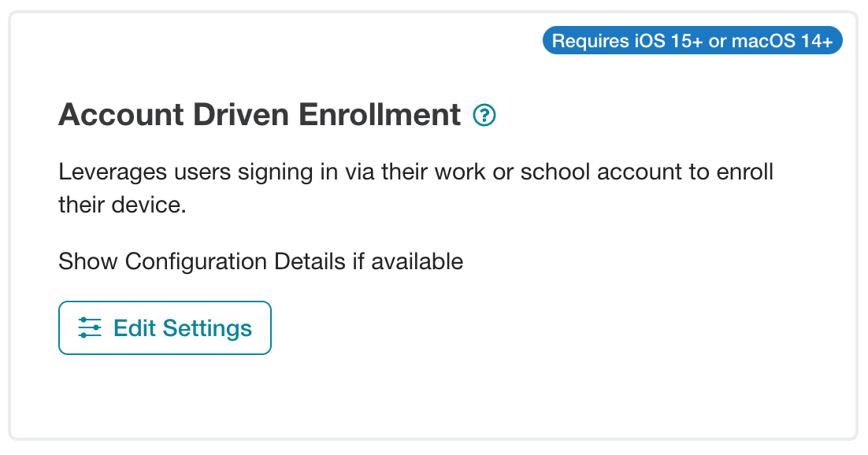The height and width of the screenshot is (455, 868).
Task: Click Show Configuration Details if available text
Action: click(x=261, y=261)
